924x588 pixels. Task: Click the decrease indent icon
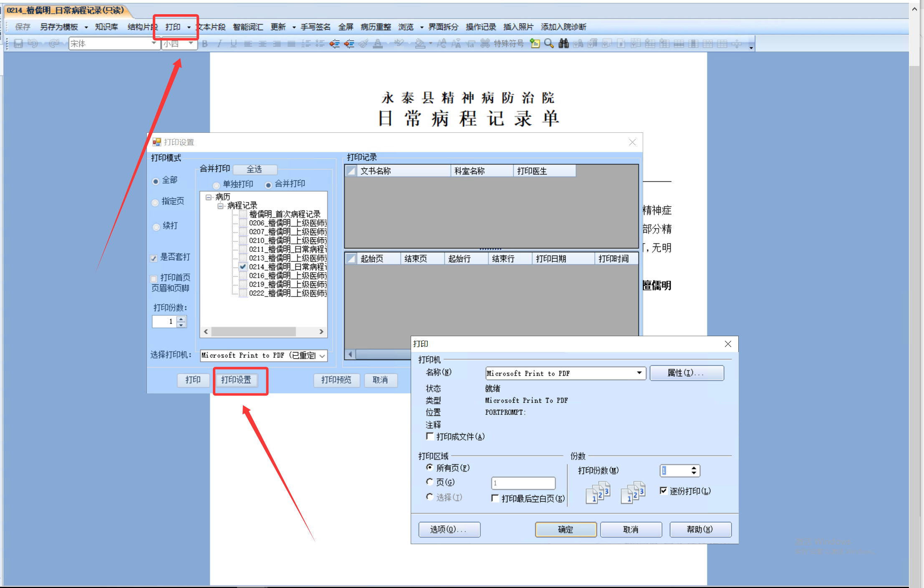(334, 43)
